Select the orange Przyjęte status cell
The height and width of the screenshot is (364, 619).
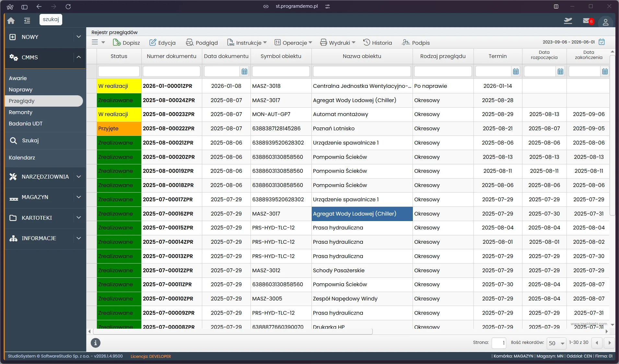tap(119, 128)
